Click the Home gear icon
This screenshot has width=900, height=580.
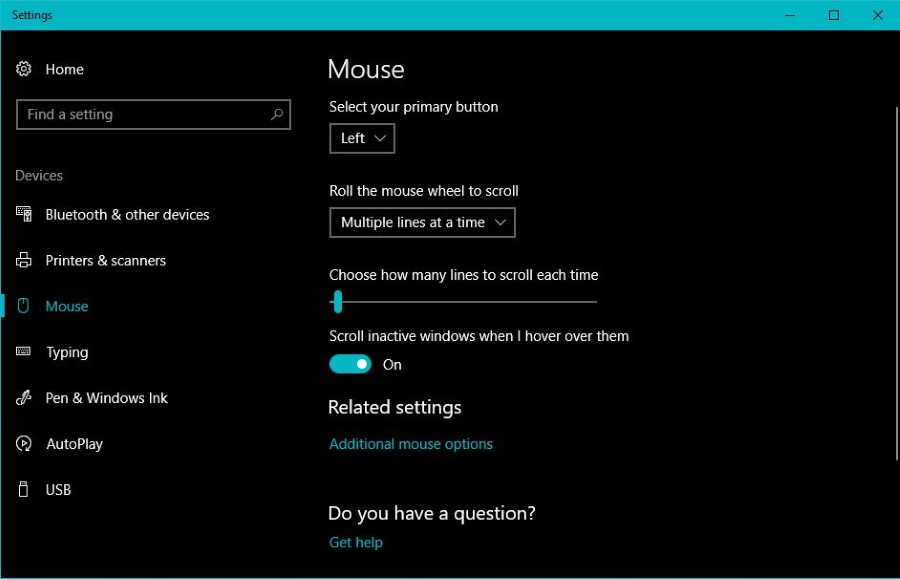click(x=23, y=69)
